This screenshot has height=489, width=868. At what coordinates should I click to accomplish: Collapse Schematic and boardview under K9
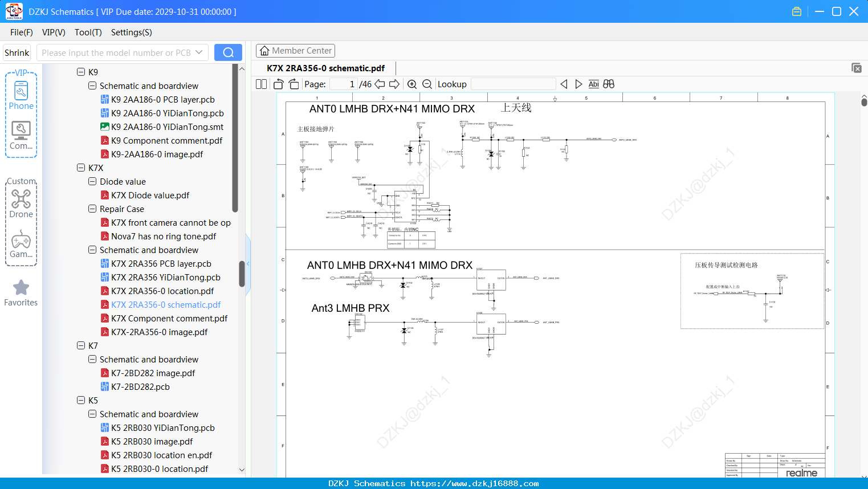pos(92,85)
